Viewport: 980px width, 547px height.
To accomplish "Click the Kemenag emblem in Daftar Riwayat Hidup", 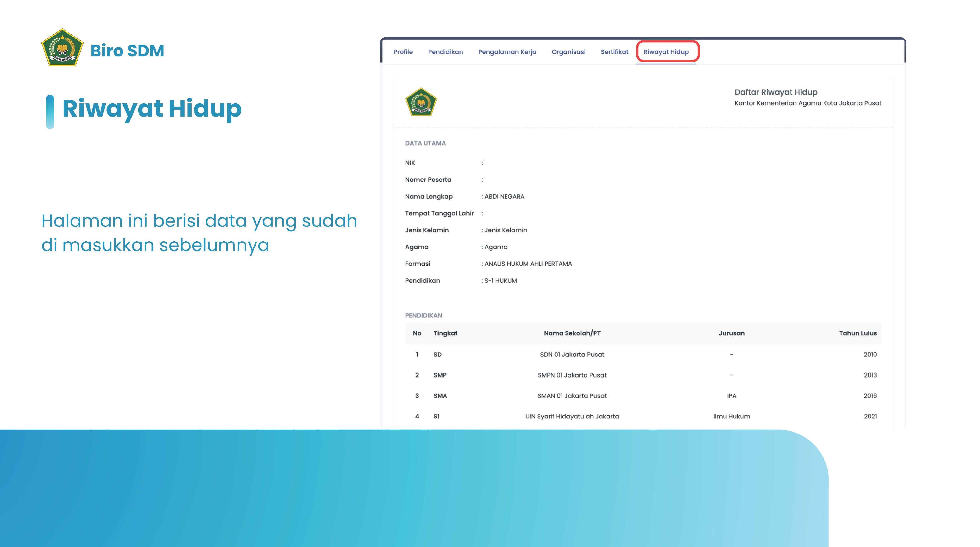I will 421,102.
